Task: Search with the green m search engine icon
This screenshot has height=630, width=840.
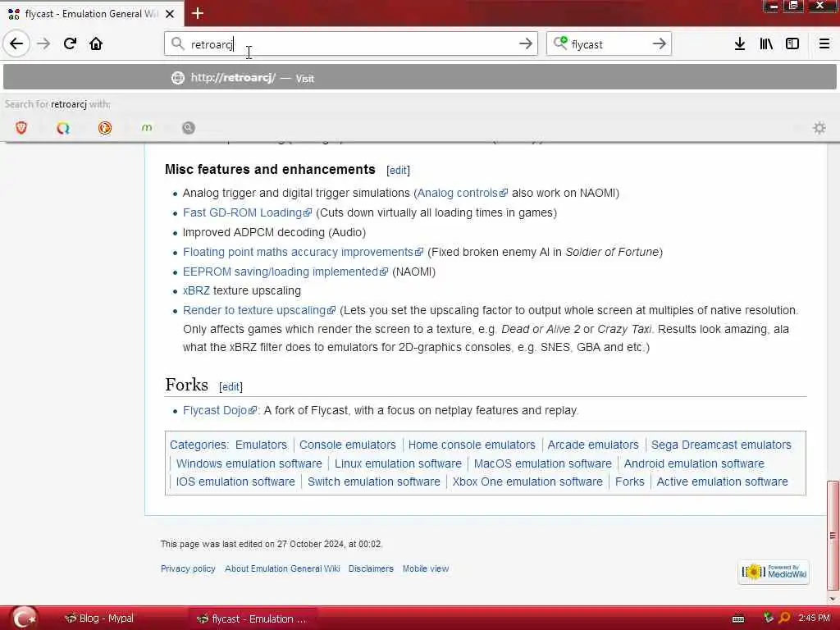Action: (147, 127)
